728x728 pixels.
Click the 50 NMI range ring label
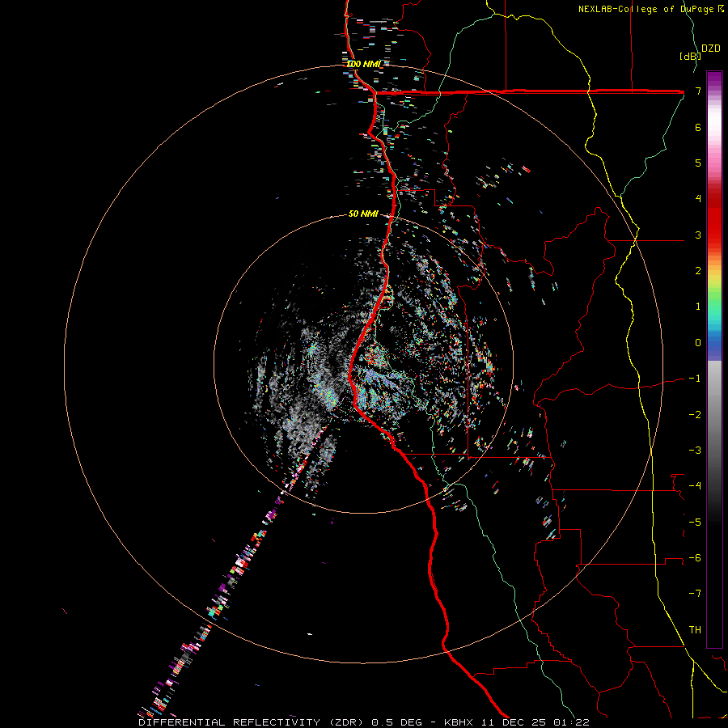coord(363,214)
